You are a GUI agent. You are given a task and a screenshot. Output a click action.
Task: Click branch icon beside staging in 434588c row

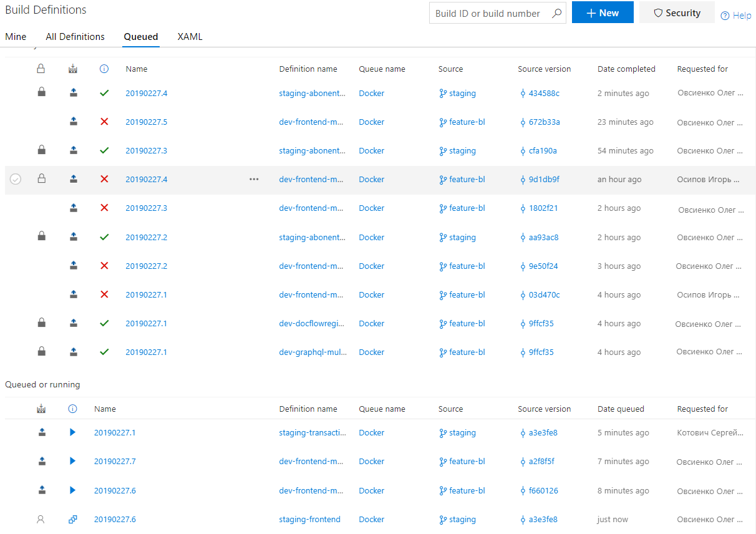[443, 94]
